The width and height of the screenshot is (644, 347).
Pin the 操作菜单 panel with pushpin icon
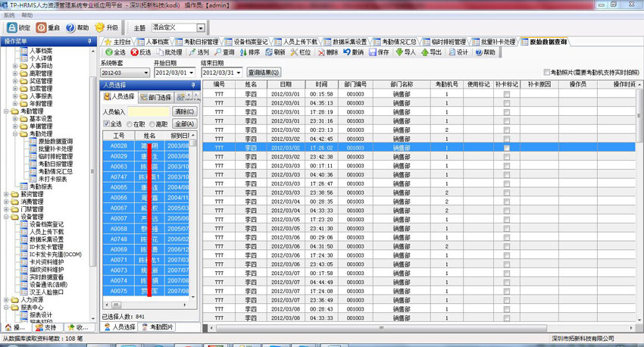tap(89, 41)
